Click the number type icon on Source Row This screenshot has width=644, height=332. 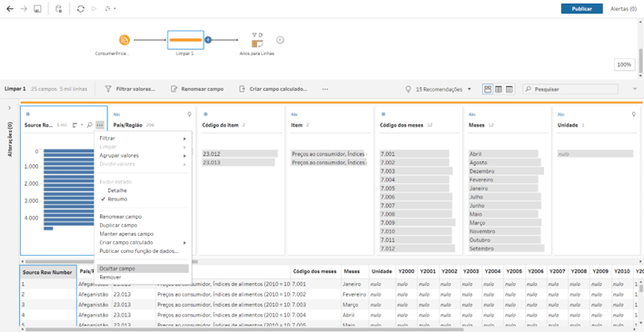pos(27,114)
